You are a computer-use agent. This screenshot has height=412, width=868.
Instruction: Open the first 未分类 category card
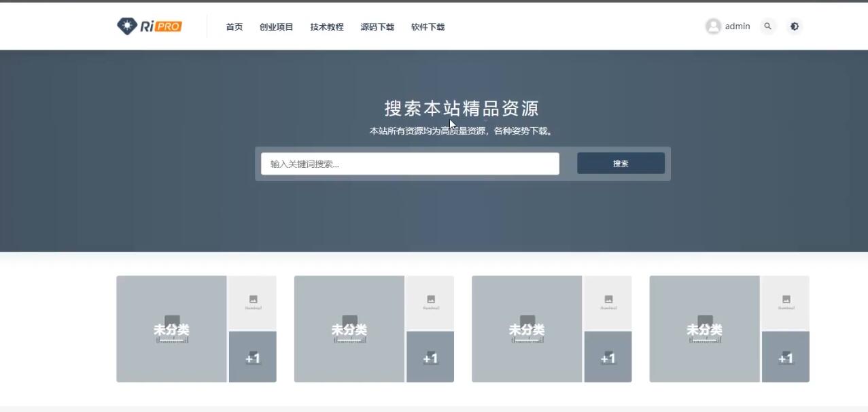[x=171, y=328]
